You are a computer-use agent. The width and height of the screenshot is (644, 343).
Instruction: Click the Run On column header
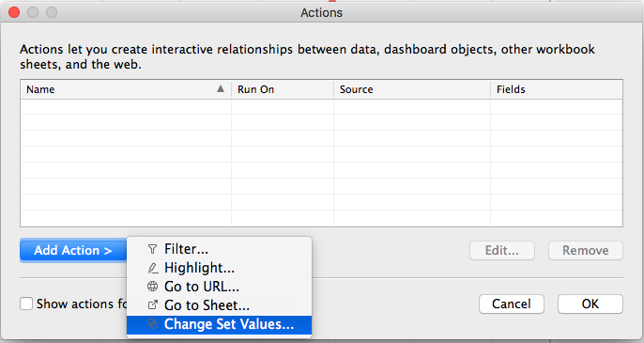pos(283,89)
